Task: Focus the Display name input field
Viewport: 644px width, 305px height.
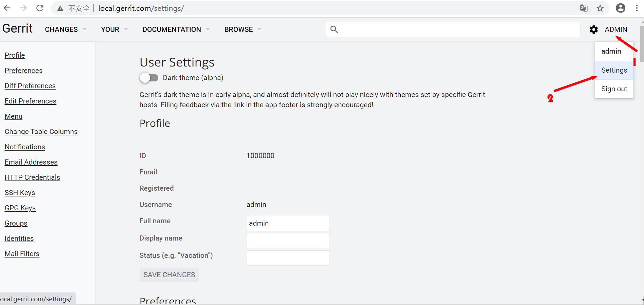Action: [x=288, y=241]
